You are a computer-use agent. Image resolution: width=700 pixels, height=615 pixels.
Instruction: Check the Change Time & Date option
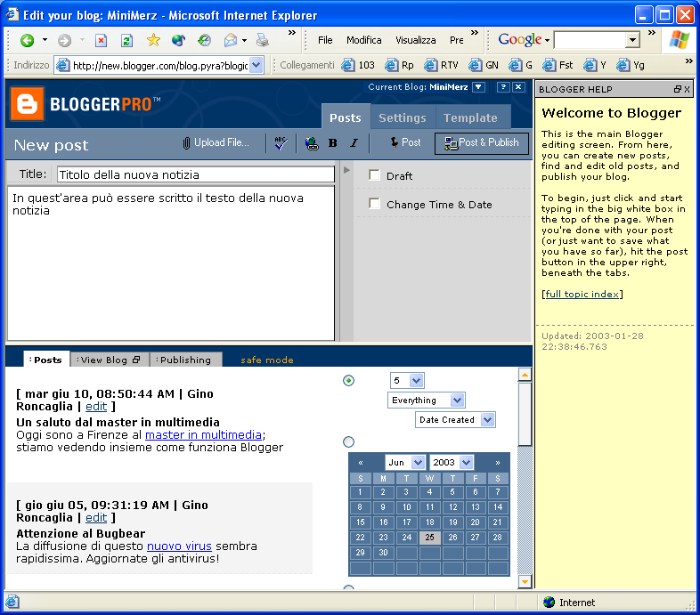tap(375, 204)
